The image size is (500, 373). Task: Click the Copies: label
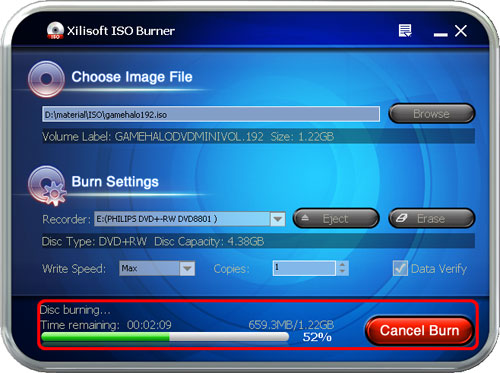pos(232,269)
